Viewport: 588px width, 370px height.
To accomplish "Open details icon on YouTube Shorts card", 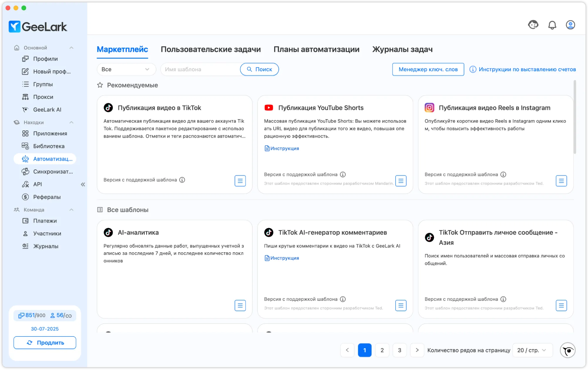I will [x=401, y=181].
